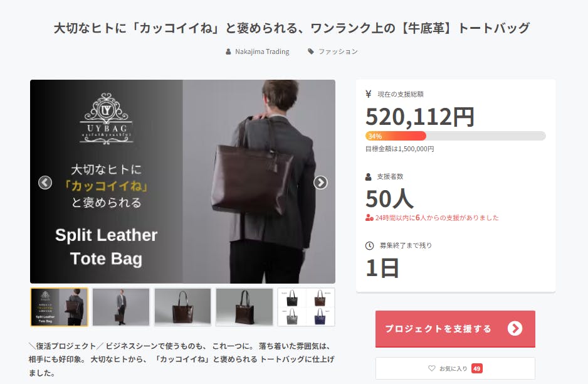This screenshot has width=588, height=384.
Task: Open the ファッション category link
Action: (338, 51)
